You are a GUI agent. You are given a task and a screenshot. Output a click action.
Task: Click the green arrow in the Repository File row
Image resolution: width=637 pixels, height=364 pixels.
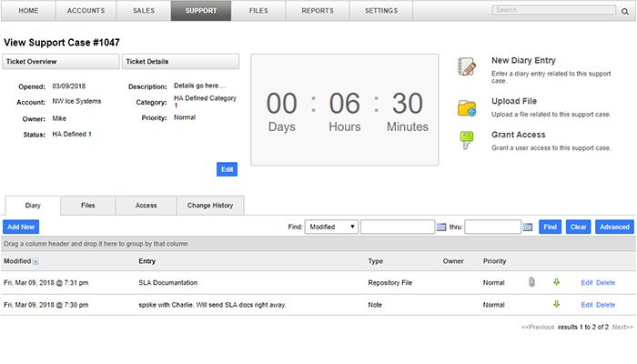point(556,282)
